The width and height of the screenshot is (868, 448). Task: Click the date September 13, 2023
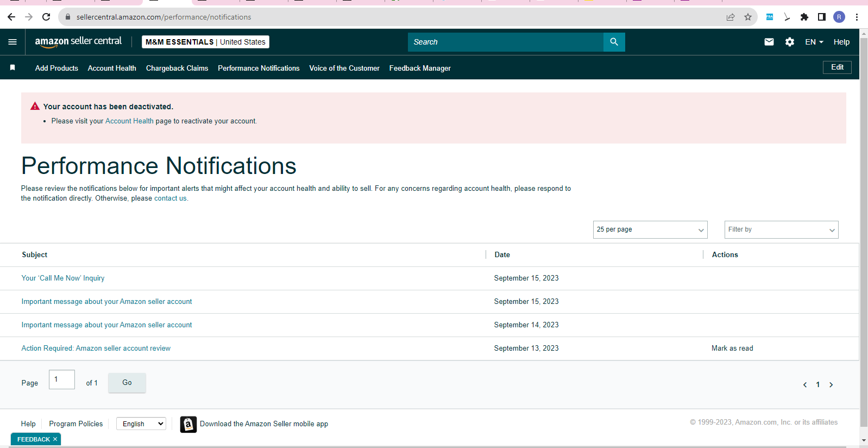point(526,348)
